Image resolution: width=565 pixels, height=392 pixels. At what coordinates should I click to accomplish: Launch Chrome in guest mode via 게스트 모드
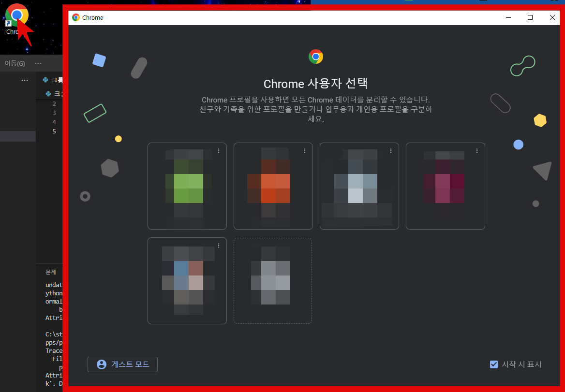click(122, 364)
